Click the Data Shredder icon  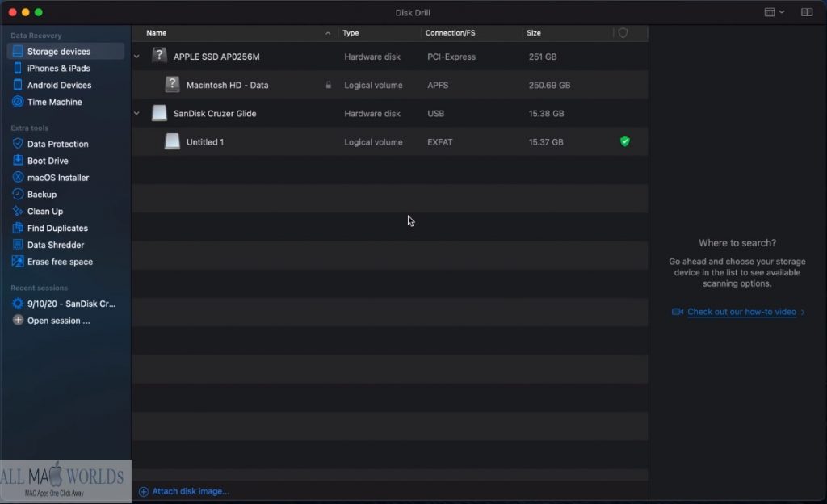point(18,245)
